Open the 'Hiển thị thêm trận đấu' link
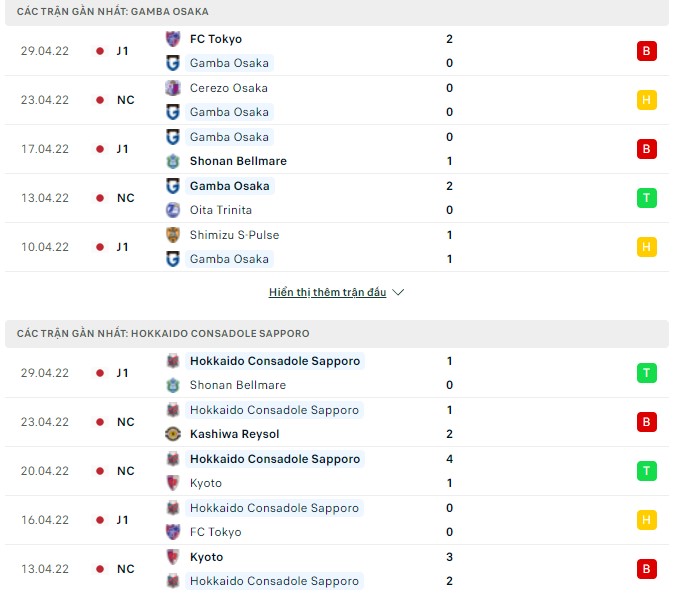This screenshot has height=595, width=681. click(327, 293)
